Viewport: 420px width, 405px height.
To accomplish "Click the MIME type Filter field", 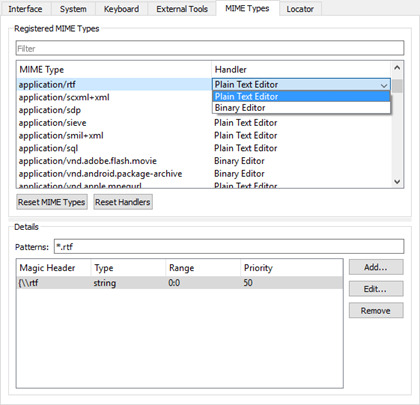I will [210, 48].
